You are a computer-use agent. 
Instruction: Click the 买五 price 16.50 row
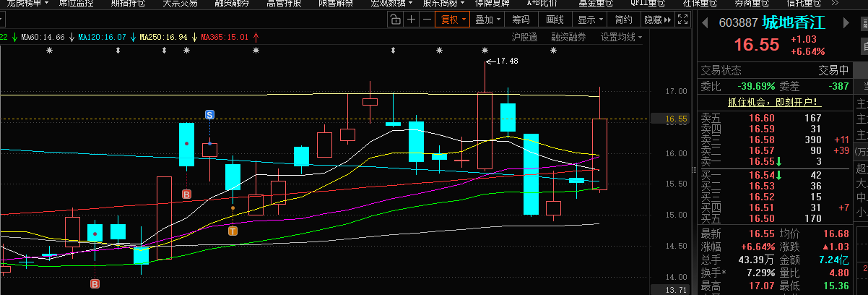pos(776,218)
